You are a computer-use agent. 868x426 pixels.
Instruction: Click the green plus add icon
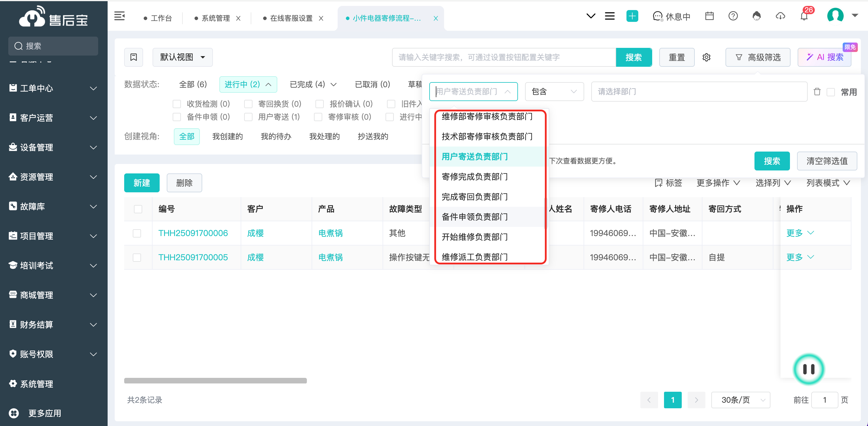point(632,16)
